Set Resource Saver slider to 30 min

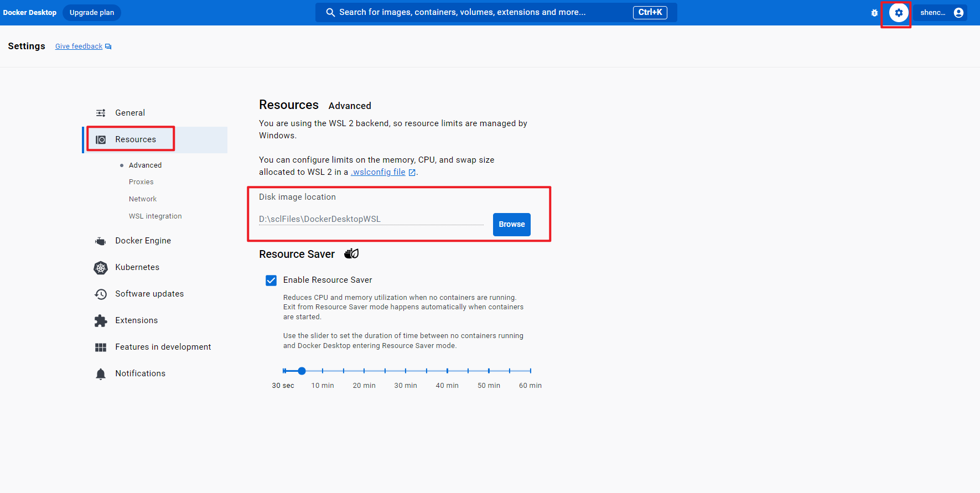[406, 371]
